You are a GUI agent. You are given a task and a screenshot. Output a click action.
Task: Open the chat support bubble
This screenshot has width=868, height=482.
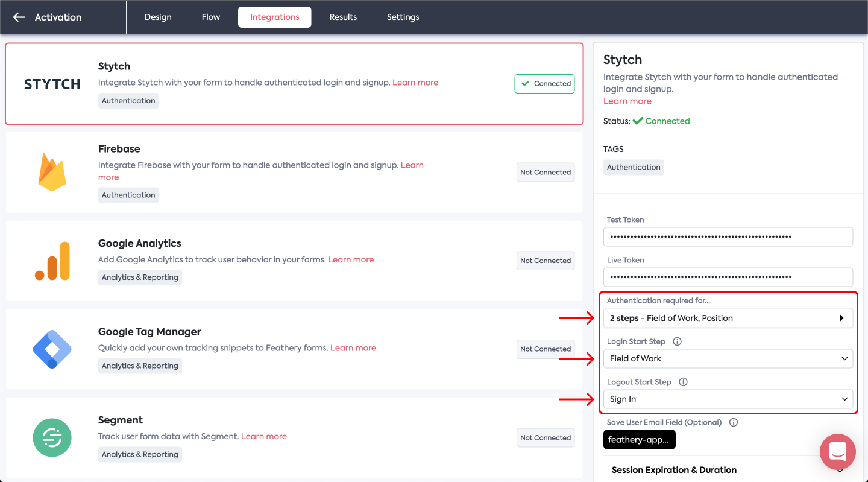pos(837,451)
